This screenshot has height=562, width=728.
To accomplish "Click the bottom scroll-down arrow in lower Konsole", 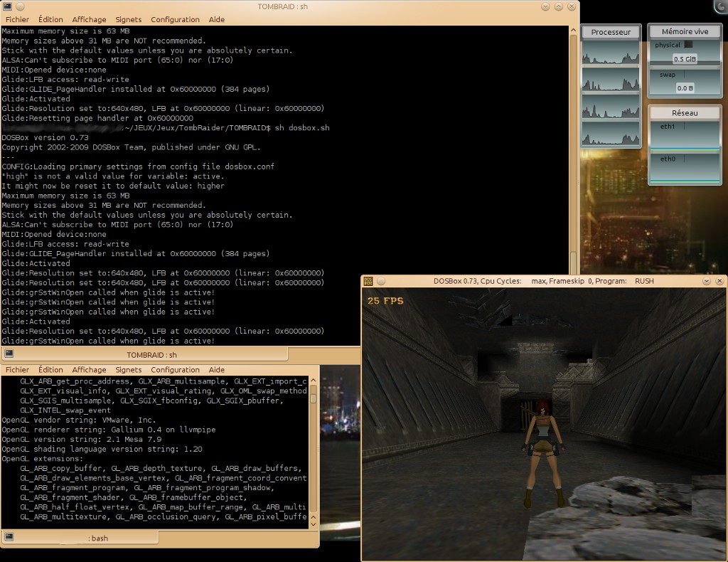I will [x=314, y=525].
